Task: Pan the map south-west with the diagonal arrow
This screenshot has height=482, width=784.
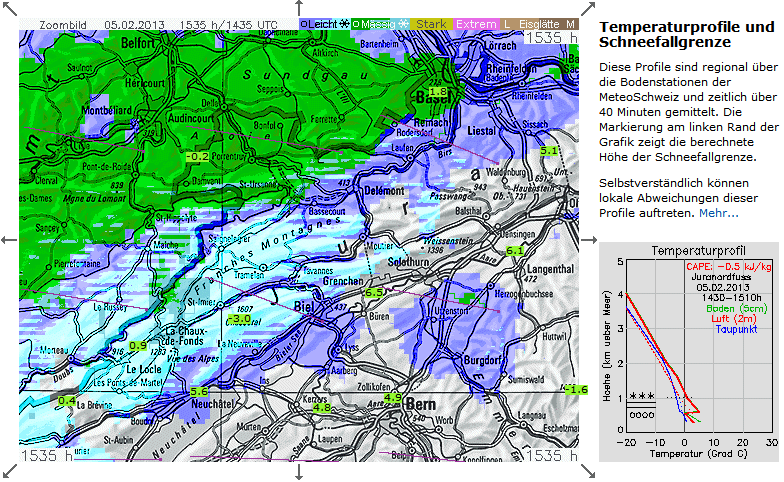Action: click(x=10, y=472)
